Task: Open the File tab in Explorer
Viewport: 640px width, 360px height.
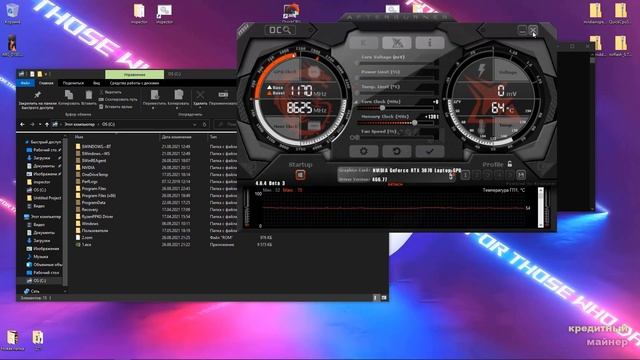Action: [x=25, y=83]
